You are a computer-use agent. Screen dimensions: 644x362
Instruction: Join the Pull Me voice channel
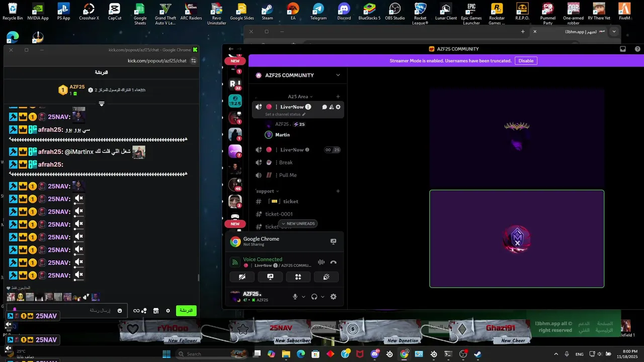click(x=298, y=175)
